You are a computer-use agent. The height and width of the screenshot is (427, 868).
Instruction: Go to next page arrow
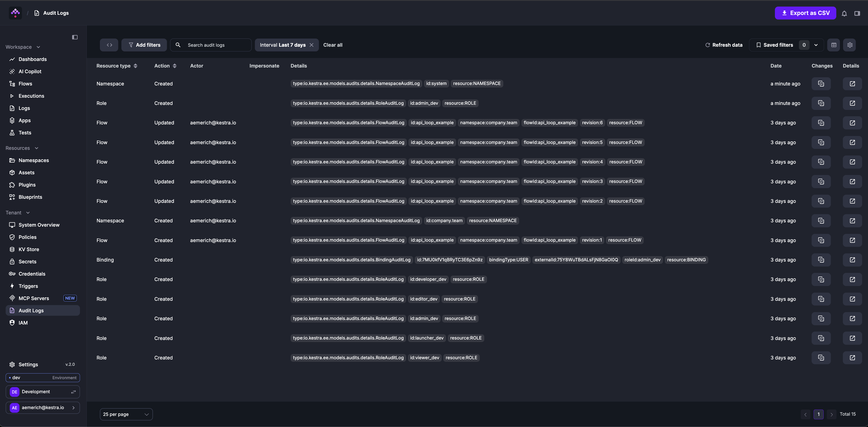pyautogui.click(x=831, y=414)
